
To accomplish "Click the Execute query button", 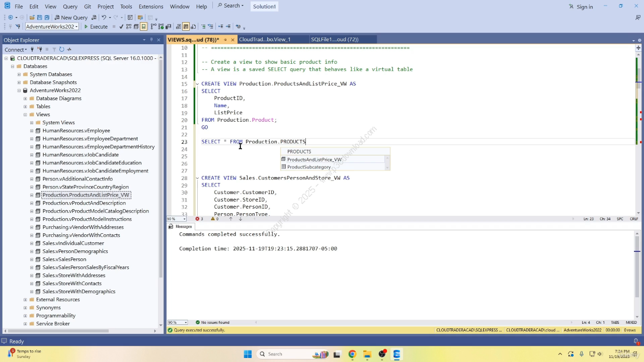I will coord(96,27).
